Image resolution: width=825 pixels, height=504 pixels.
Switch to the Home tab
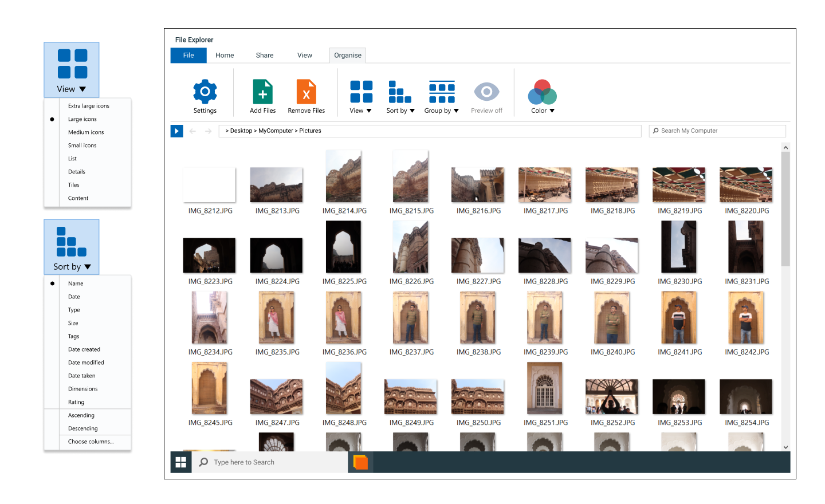click(x=225, y=56)
